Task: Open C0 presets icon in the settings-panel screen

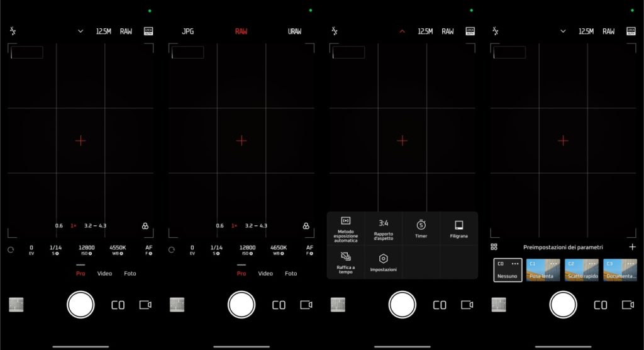Action: click(x=440, y=305)
